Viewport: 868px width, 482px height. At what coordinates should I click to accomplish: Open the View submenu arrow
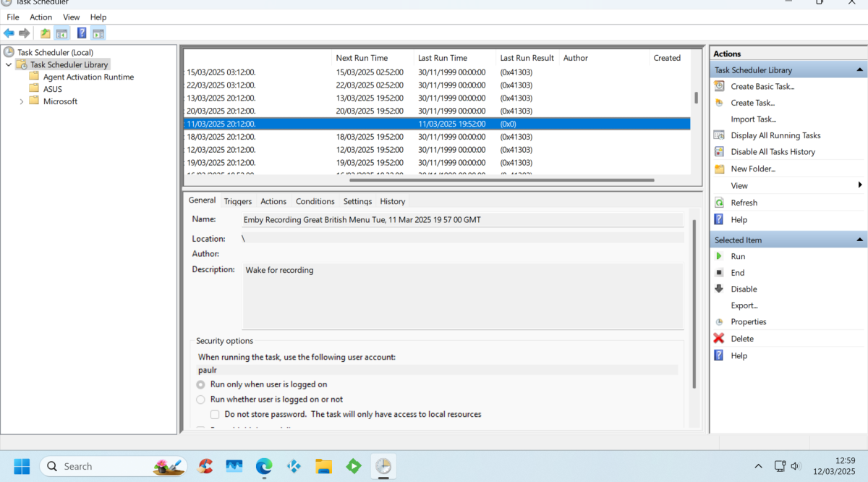860,185
